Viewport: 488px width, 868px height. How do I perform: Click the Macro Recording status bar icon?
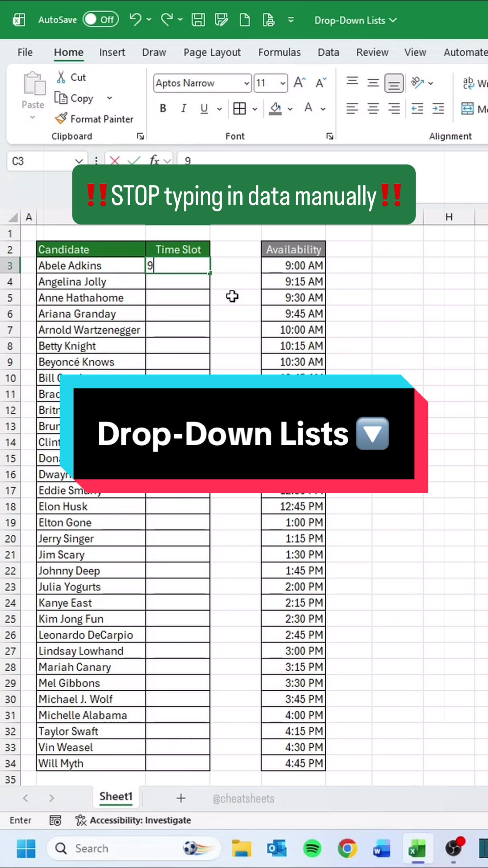click(55, 821)
